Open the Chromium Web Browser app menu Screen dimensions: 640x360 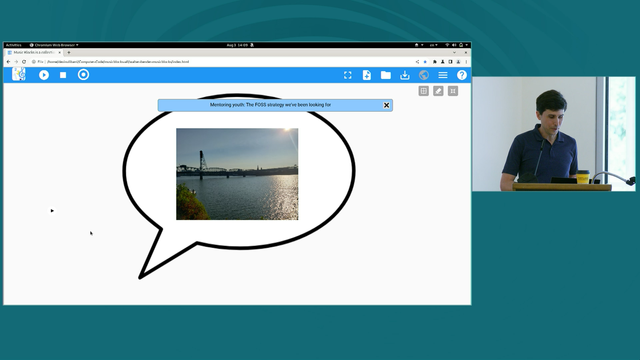(x=54, y=45)
